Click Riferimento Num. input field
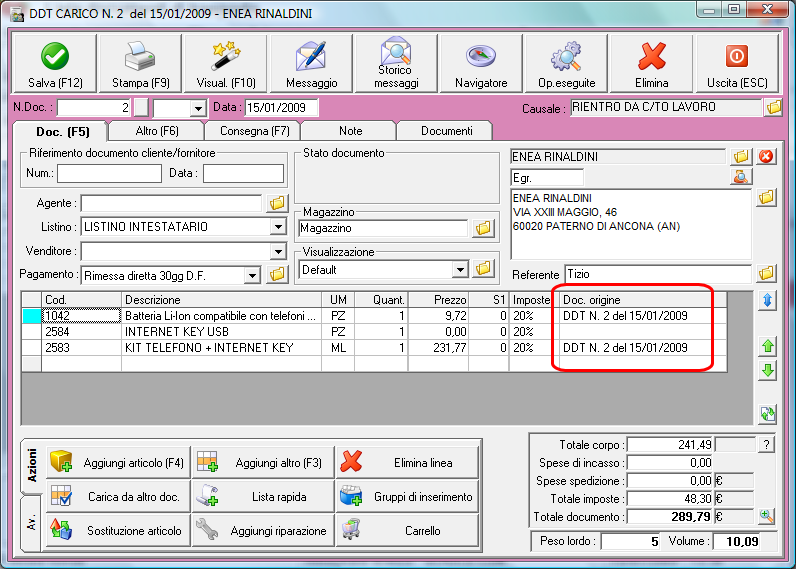Viewport: 796px width, 569px height. 109,173
